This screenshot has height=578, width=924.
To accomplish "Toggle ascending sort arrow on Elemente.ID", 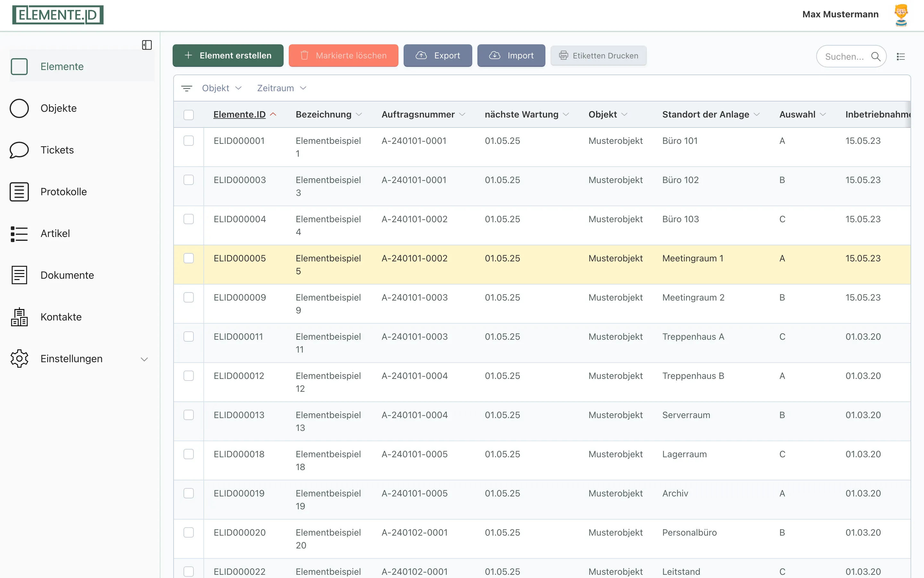I will coord(273,114).
